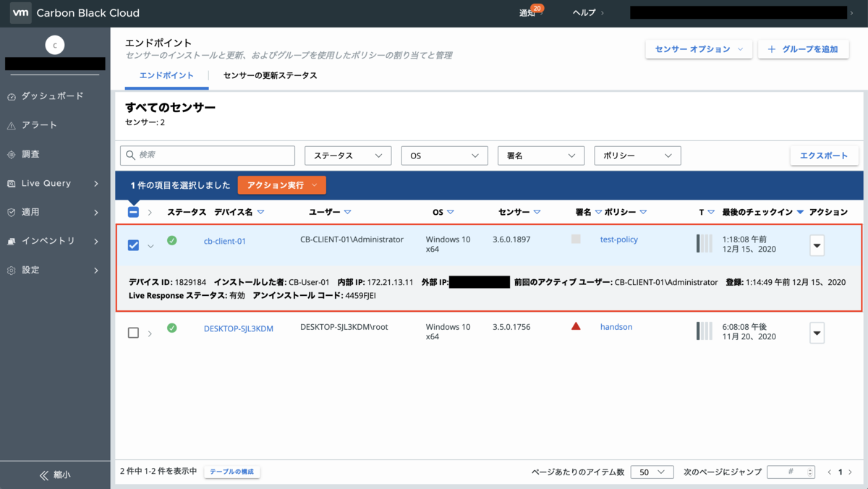Filter by センサー column funnel icon

click(x=537, y=212)
